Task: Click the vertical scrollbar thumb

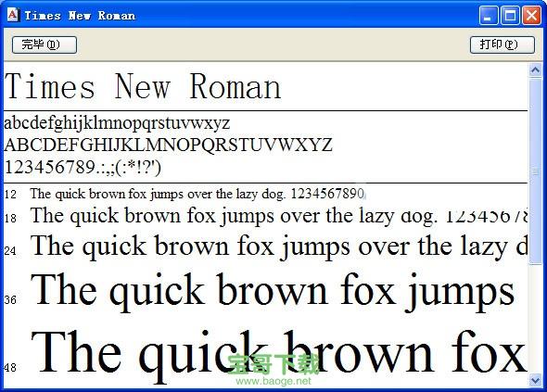Action: pos(535,171)
